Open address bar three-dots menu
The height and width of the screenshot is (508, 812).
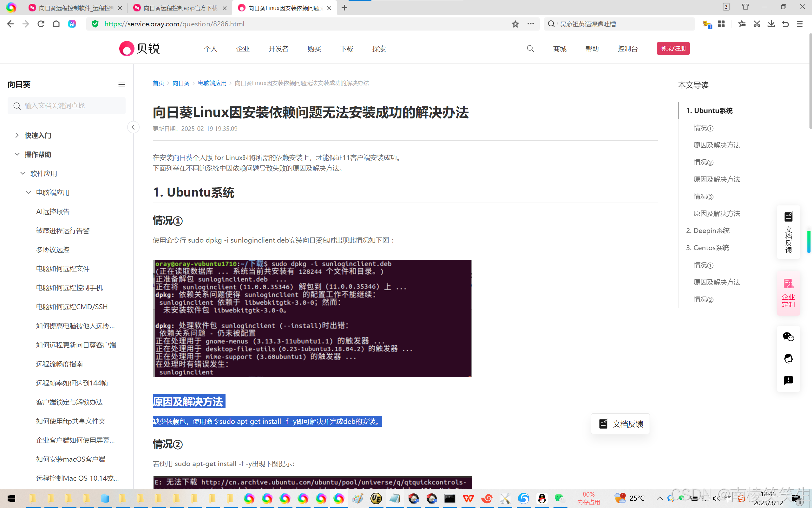coord(530,24)
